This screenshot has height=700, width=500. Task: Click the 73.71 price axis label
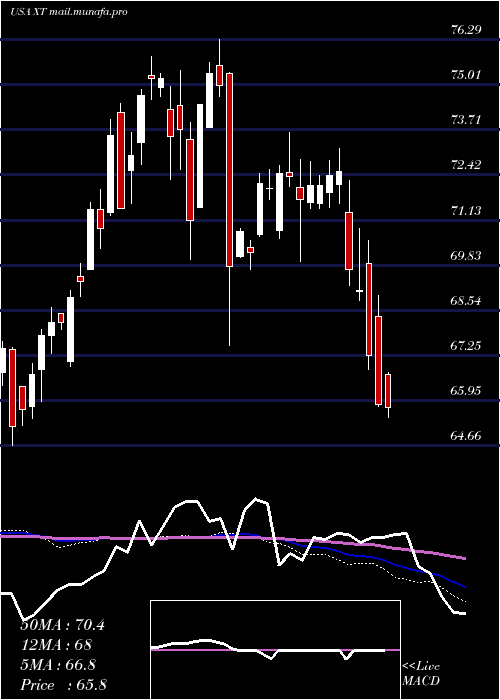[x=466, y=120]
